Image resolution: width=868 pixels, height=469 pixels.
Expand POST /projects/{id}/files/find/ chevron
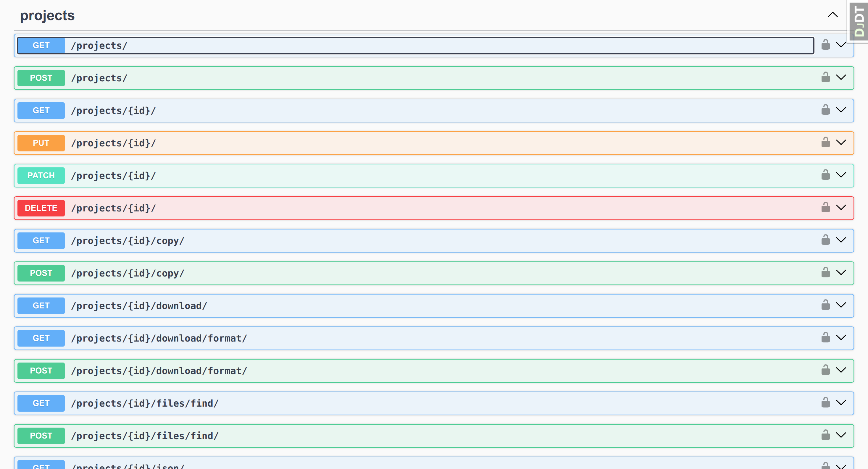pyautogui.click(x=841, y=435)
